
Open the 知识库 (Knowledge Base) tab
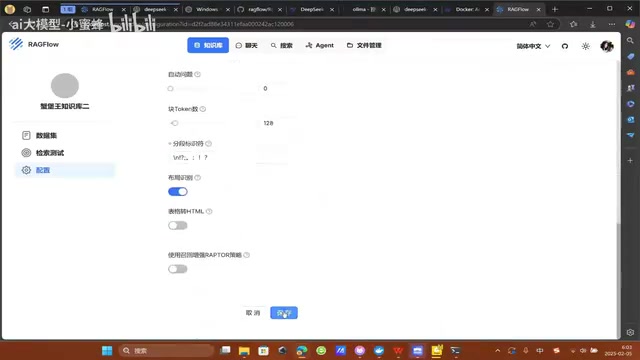(208, 45)
